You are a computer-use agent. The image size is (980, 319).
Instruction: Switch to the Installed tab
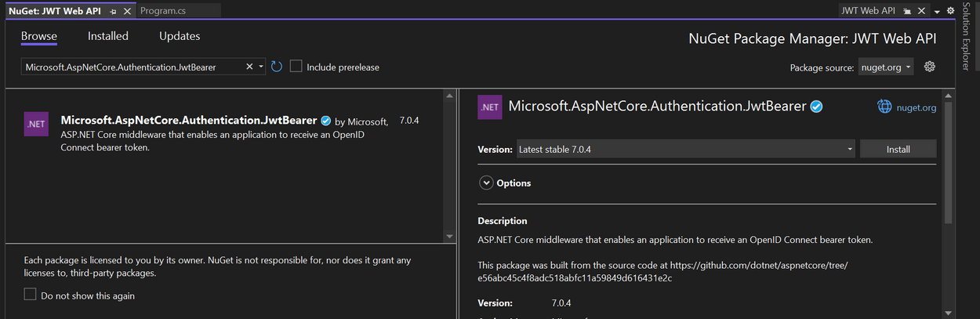tap(108, 36)
